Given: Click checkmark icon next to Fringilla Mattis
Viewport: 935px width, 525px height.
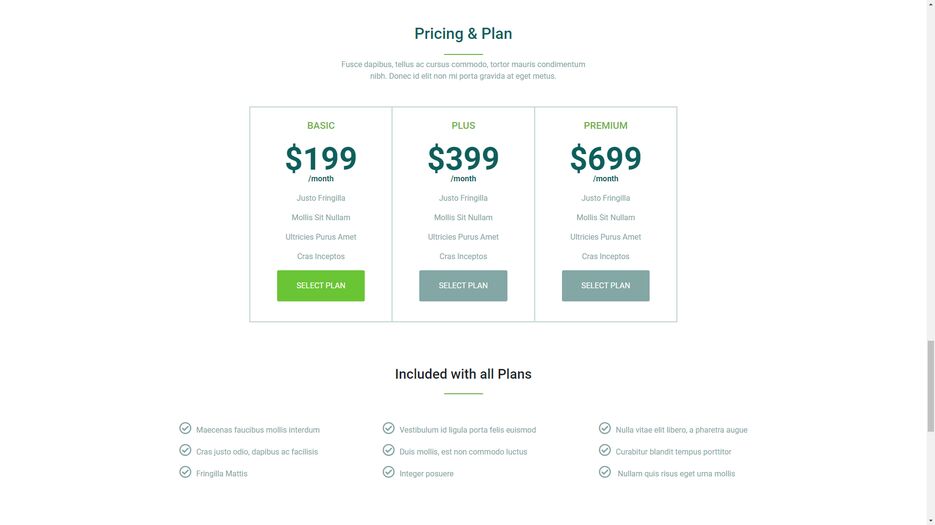Looking at the screenshot, I should tap(185, 472).
